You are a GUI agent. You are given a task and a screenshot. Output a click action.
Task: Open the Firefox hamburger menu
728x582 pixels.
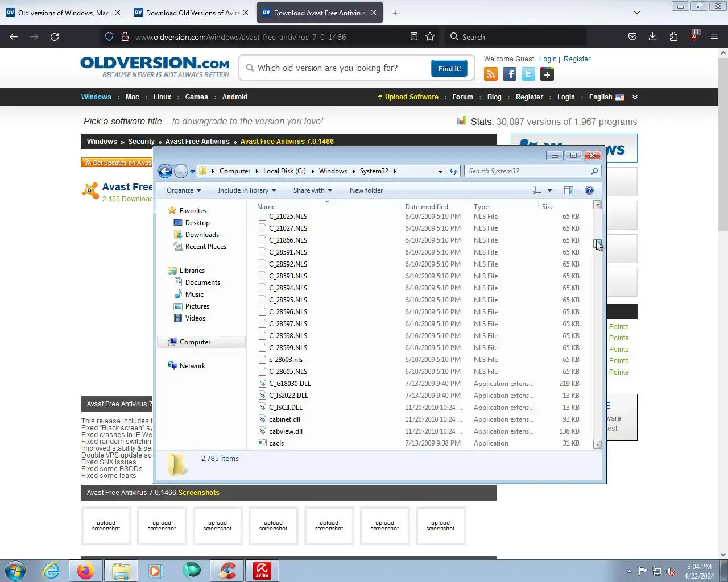coord(714,36)
